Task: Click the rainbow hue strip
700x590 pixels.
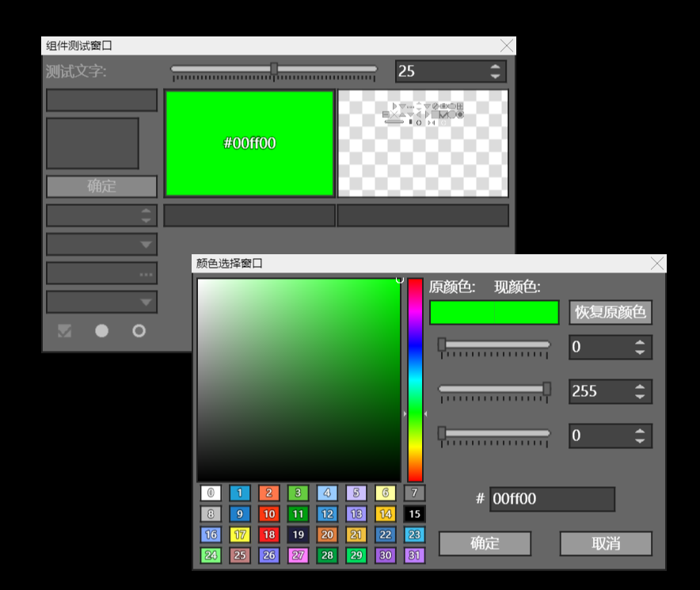Action: [x=415, y=380]
